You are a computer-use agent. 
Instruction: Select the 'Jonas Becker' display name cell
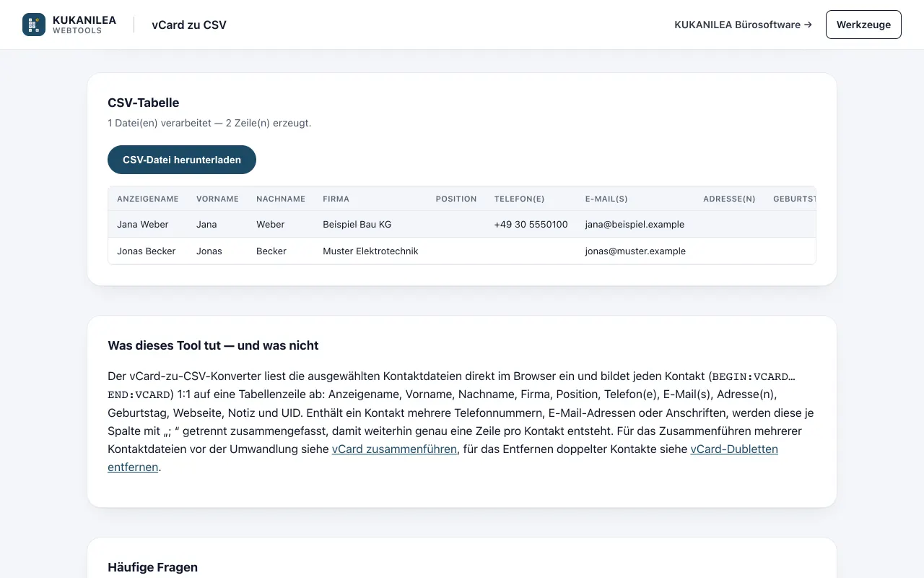point(147,251)
